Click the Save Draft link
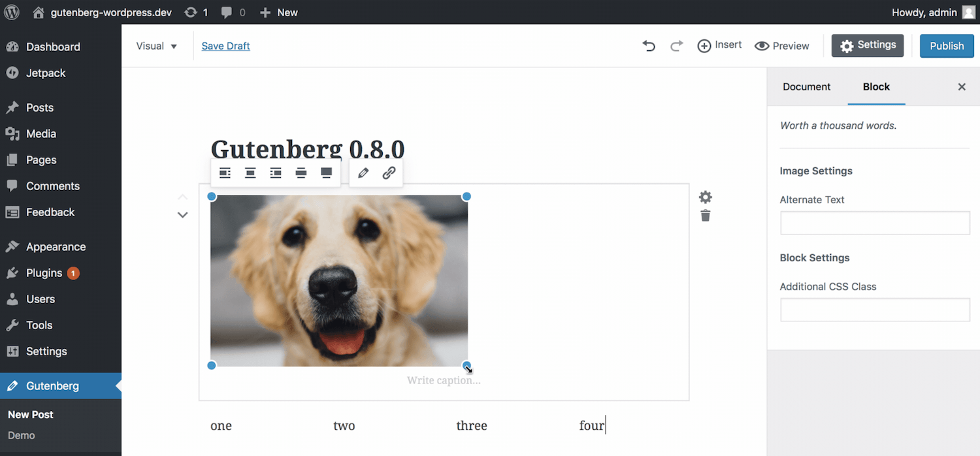The image size is (980, 456). click(x=225, y=46)
